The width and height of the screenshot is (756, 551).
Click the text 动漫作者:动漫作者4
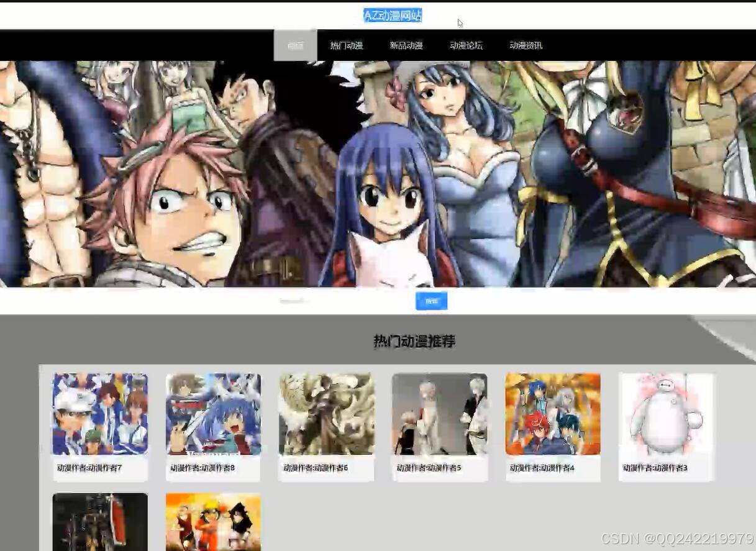pyautogui.click(x=542, y=468)
